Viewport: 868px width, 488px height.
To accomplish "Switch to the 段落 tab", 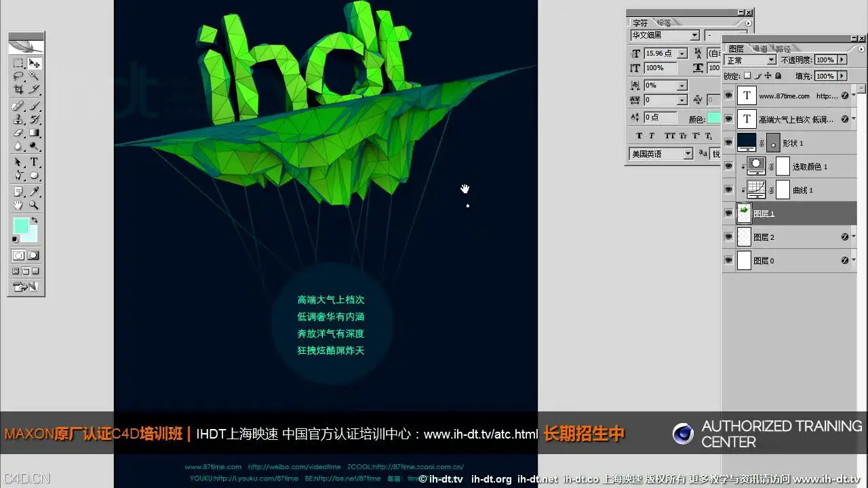I will pos(663,22).
